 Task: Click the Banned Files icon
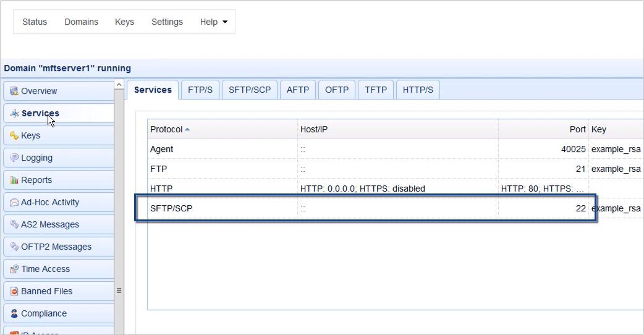14,292
